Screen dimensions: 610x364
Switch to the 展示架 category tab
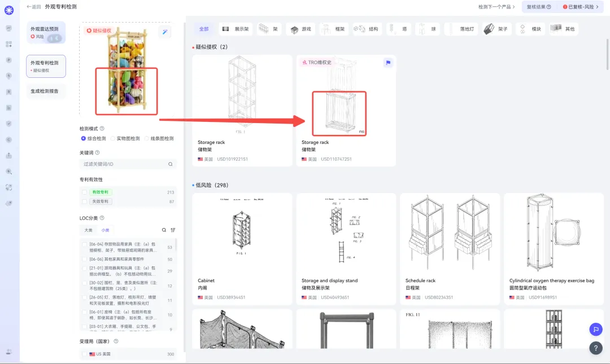(x=236, y=29)
